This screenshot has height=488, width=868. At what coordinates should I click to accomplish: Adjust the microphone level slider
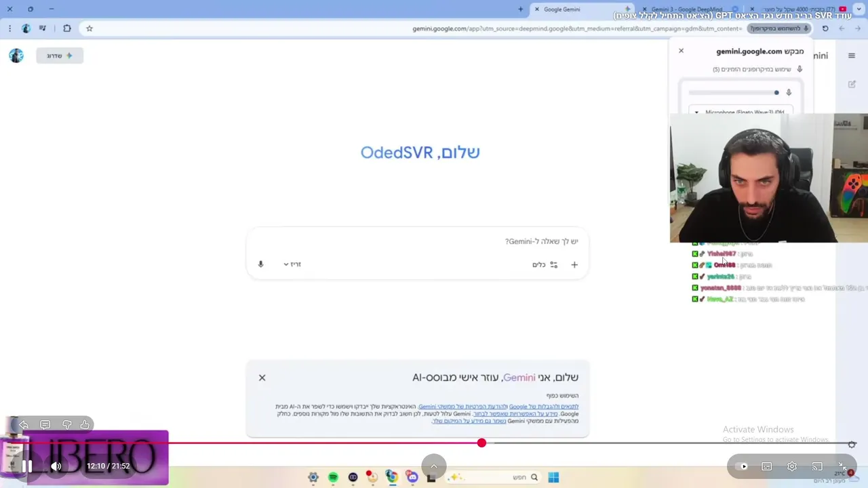(x=734, y=93)
